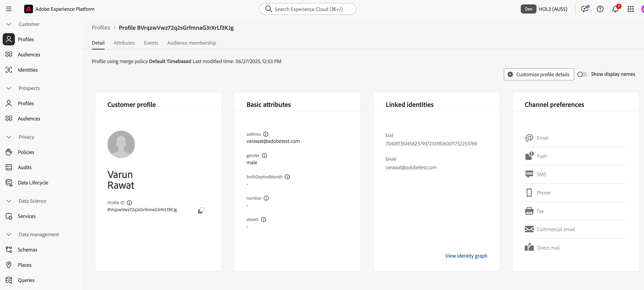Collapse the Prospects section
The height and width of the screenshot is (290, 644).
point(9,88)
